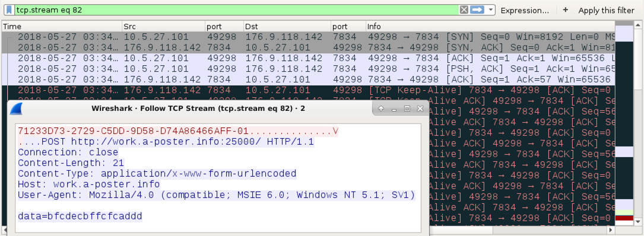Select the SYN packet row from 10.5.27.101

[308, 37]
